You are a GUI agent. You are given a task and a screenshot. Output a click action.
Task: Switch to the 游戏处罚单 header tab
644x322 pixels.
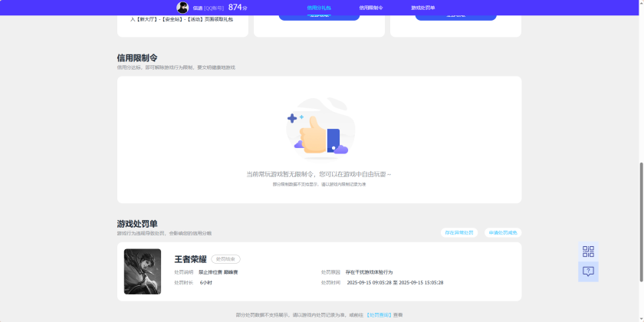pos(423,8)
